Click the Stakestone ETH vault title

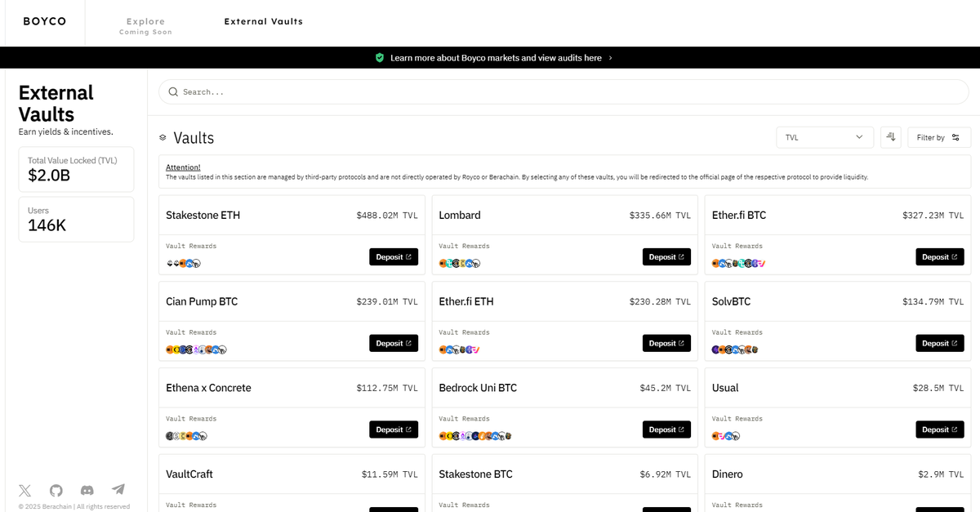pos(203,216)
